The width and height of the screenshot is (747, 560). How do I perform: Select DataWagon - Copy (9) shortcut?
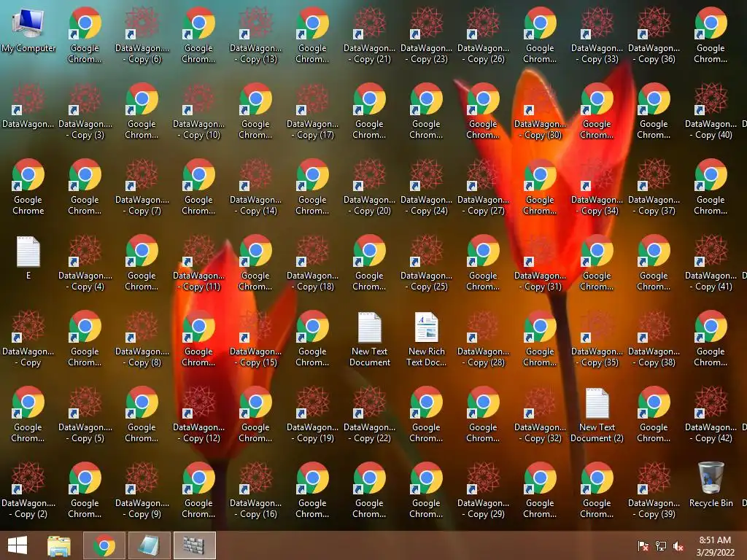(x=142, y=490)
